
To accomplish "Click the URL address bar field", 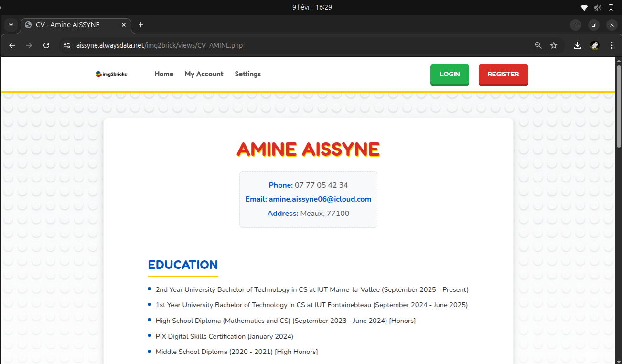I will [287, 45].
